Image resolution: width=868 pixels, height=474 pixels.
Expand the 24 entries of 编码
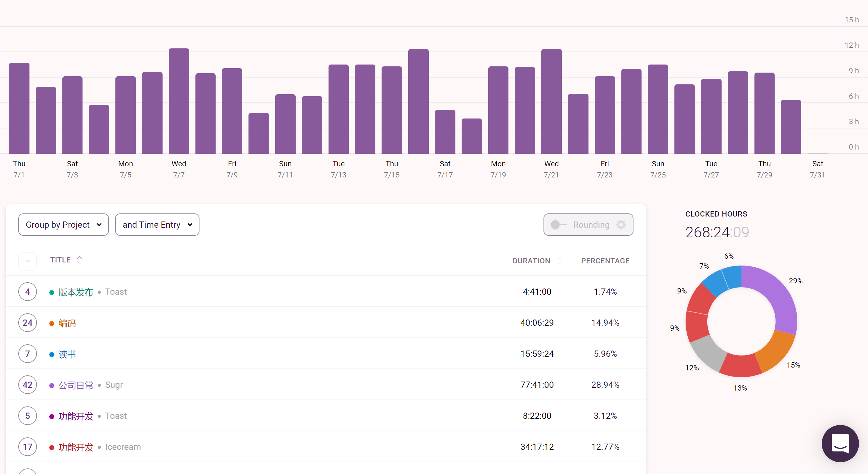point(28,323)
